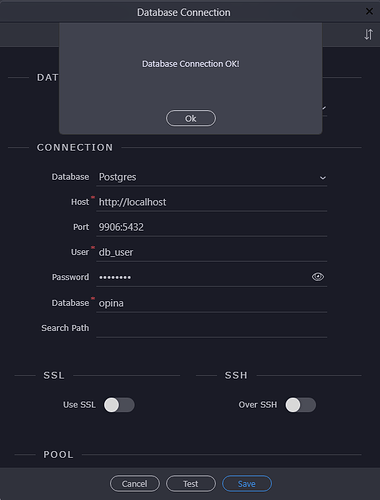Click the Database Connection title bar

[183, 12]
